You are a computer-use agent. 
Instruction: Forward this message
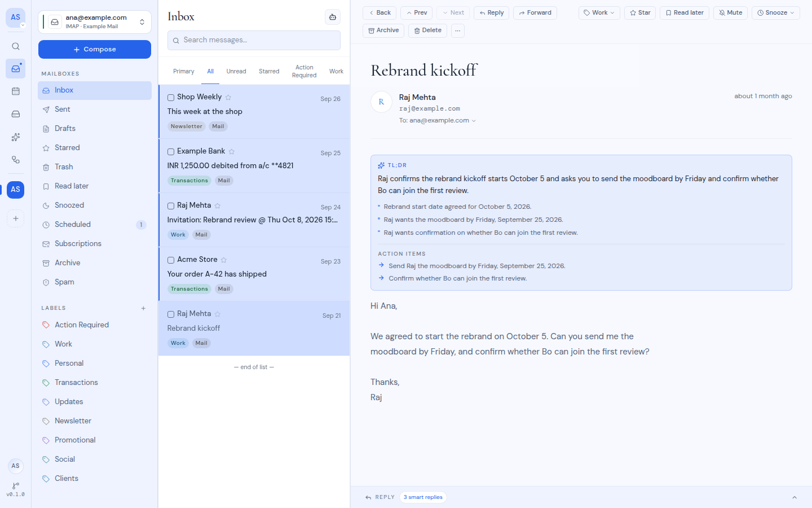point(535,13)
